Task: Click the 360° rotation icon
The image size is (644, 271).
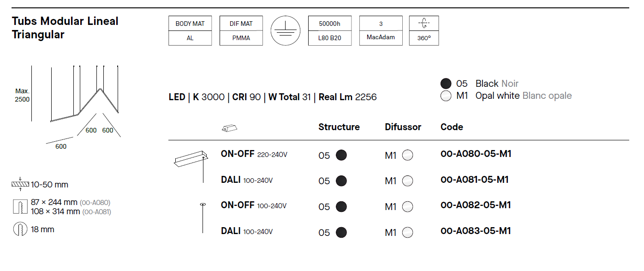Action: point(423,24)
